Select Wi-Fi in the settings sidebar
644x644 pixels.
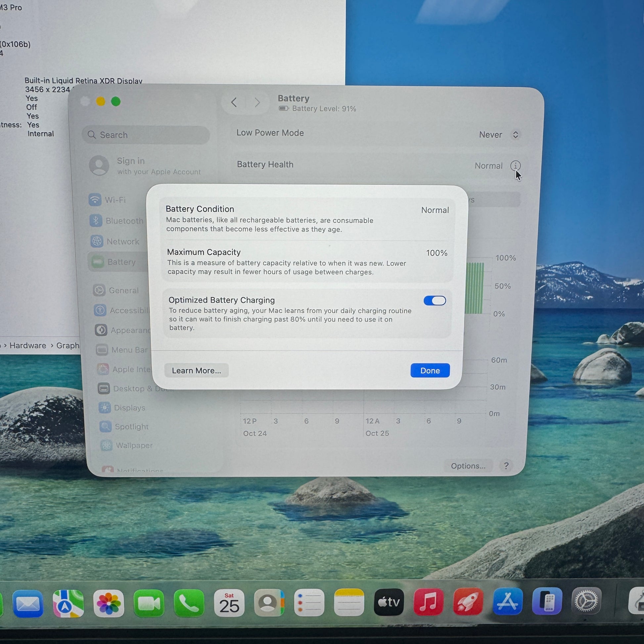[x=115, y=200]
